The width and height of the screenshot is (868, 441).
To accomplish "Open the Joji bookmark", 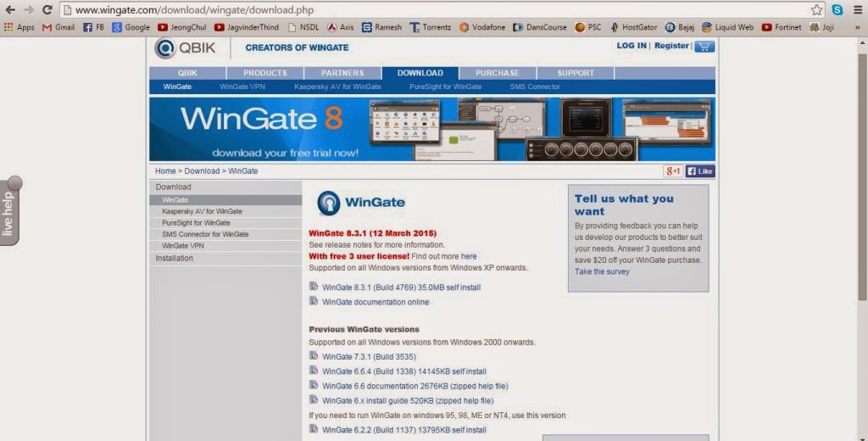I will pos(821,27).
